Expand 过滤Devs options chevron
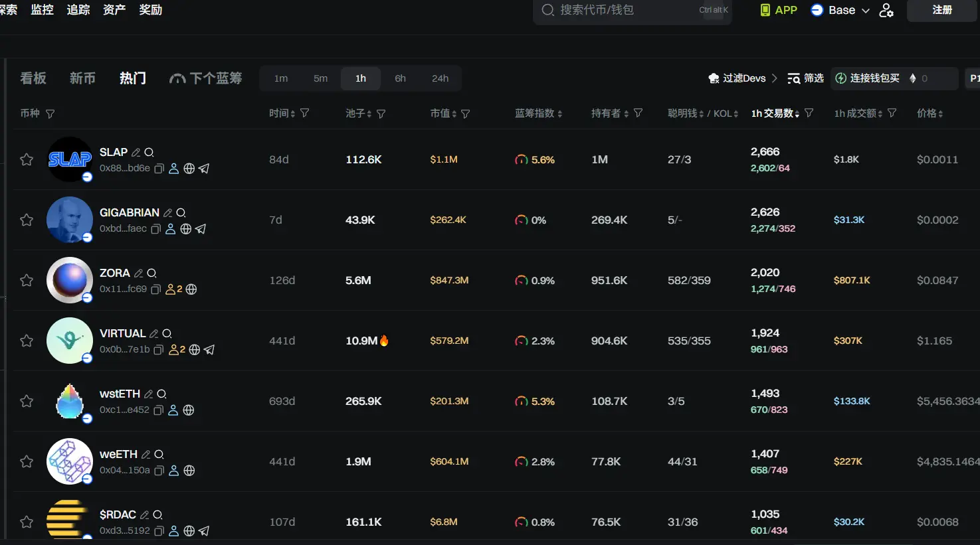980x545 pixels. 774,78
